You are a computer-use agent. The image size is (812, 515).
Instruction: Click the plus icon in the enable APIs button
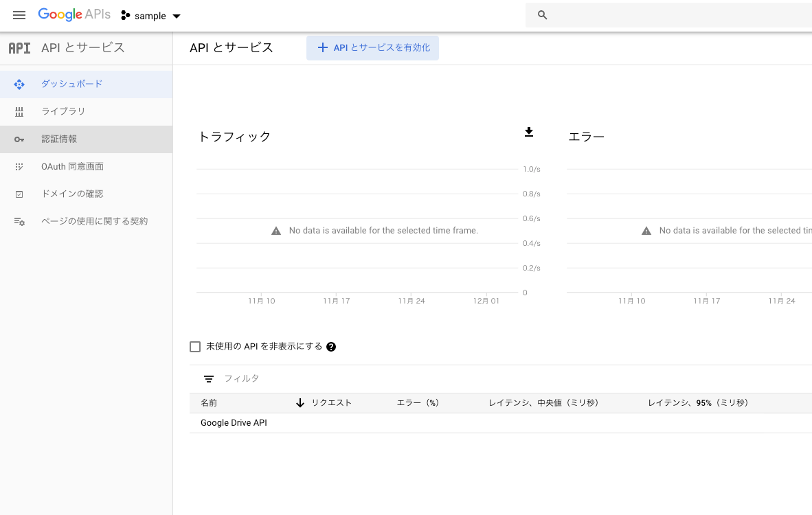point(323,47)
